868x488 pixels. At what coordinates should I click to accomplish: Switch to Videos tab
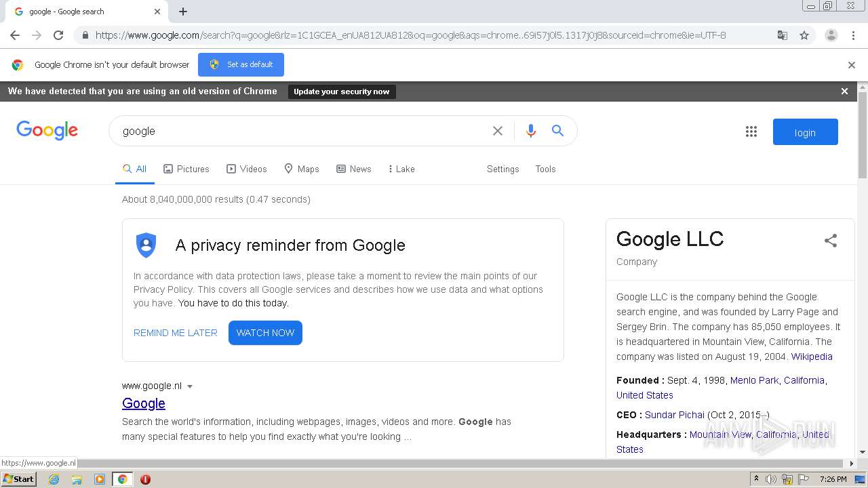(247, 169)
